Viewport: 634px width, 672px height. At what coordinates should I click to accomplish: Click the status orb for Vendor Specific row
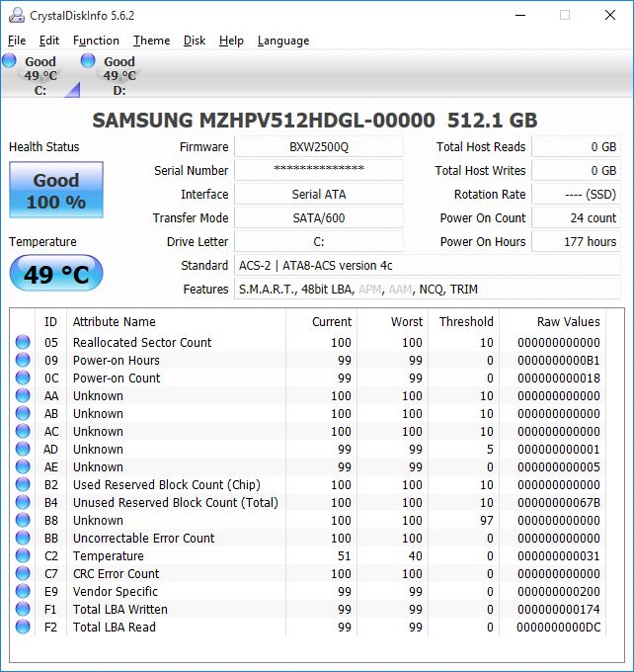tap(23, 591)
